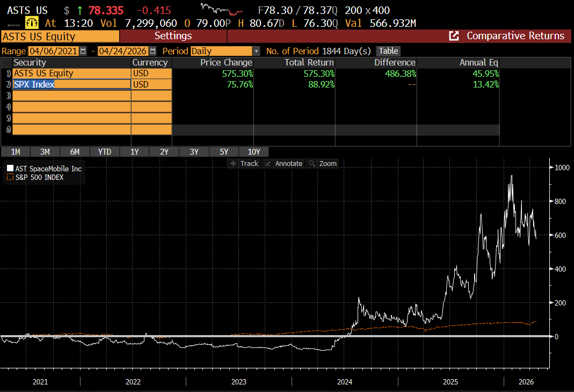Click No. of Period 1844 Day(s) text
574x392 pixels.
pos(318,51)
